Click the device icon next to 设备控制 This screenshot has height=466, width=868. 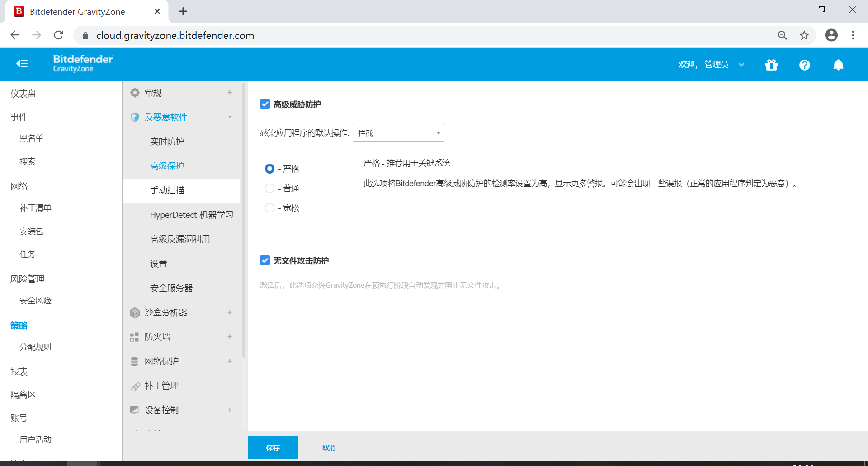point(134,410)
